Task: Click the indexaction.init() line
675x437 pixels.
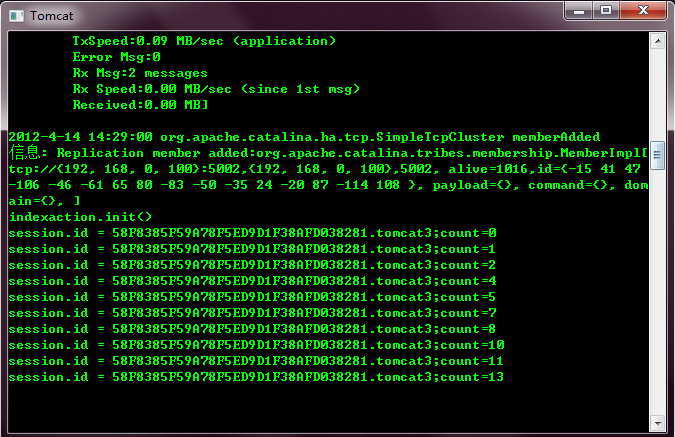Action: (x=81, y=217)
